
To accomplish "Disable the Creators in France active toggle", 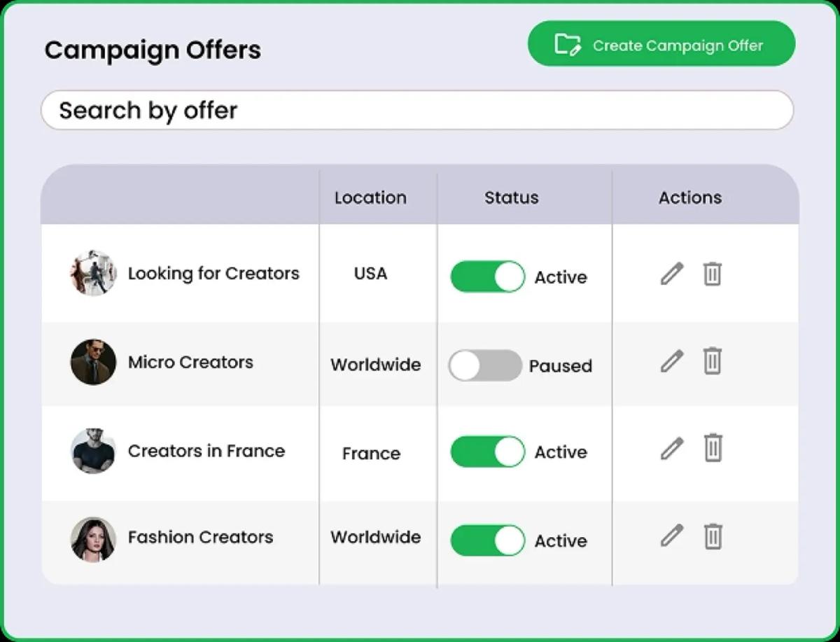I will [x=488, y=452].
